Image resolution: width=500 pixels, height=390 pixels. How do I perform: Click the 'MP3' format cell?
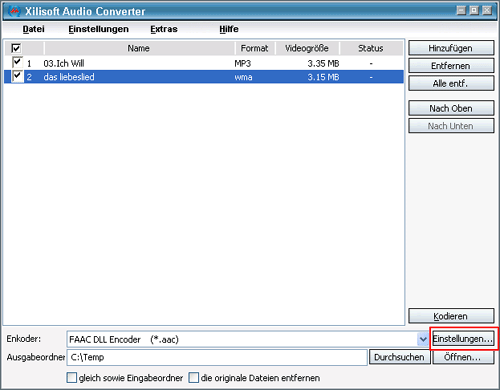point(243,63)
